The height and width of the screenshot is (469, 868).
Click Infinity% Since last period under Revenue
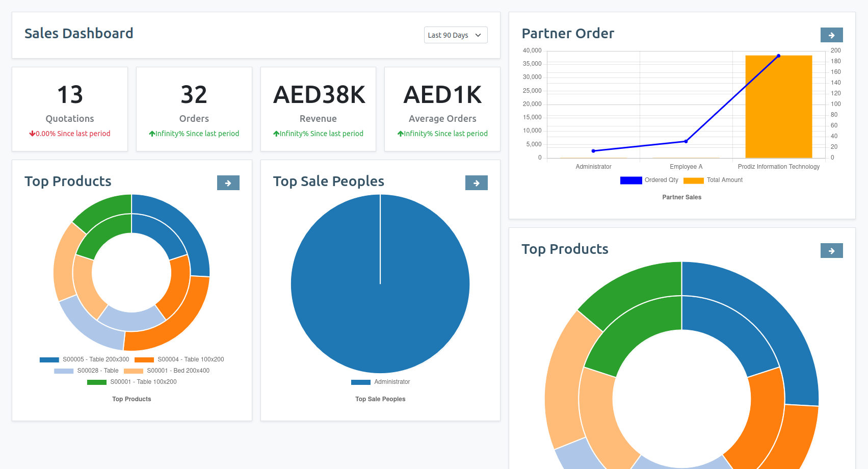click(318, 134)
